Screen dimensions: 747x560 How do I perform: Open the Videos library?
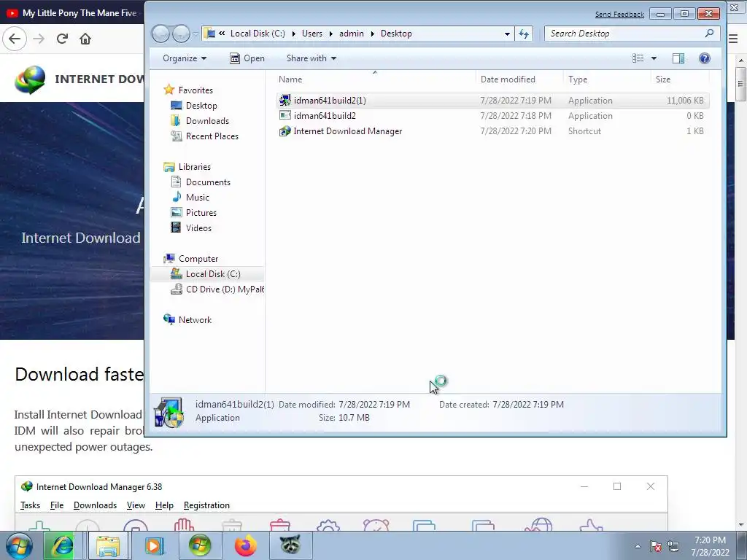198,227
